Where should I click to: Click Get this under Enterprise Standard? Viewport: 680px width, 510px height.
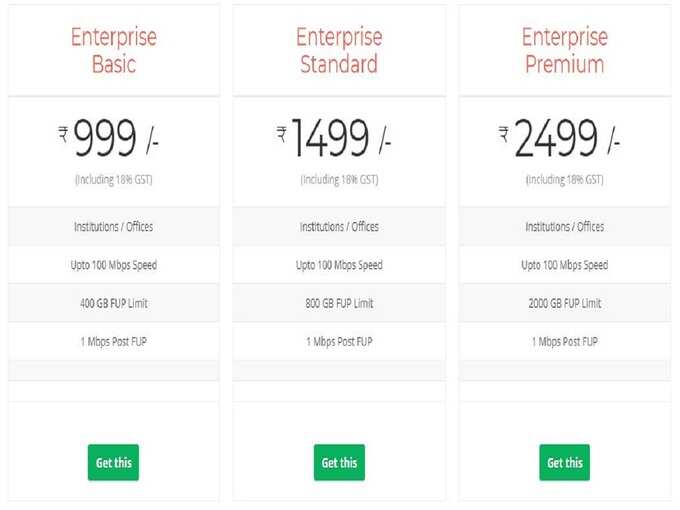[339, 462]
